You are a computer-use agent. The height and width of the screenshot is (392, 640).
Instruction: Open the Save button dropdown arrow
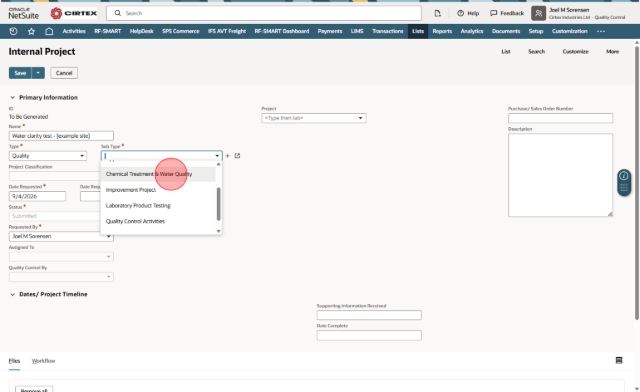pyautogui.click(x=38, y=73)
